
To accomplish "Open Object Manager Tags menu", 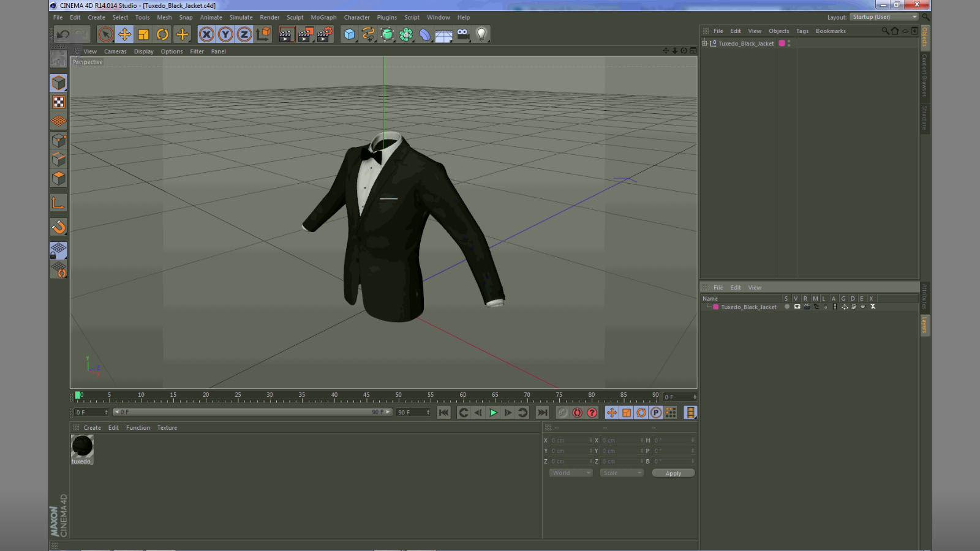I will (x=802, y=31).
